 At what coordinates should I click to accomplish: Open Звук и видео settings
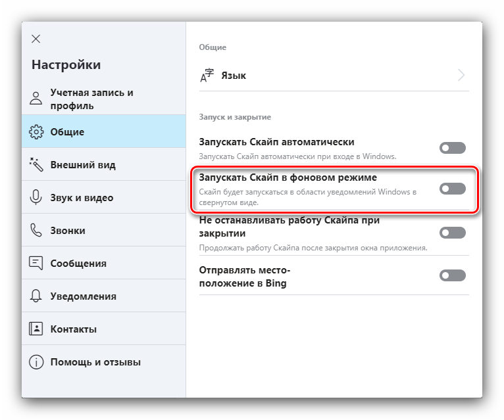(x=104, y=197)
